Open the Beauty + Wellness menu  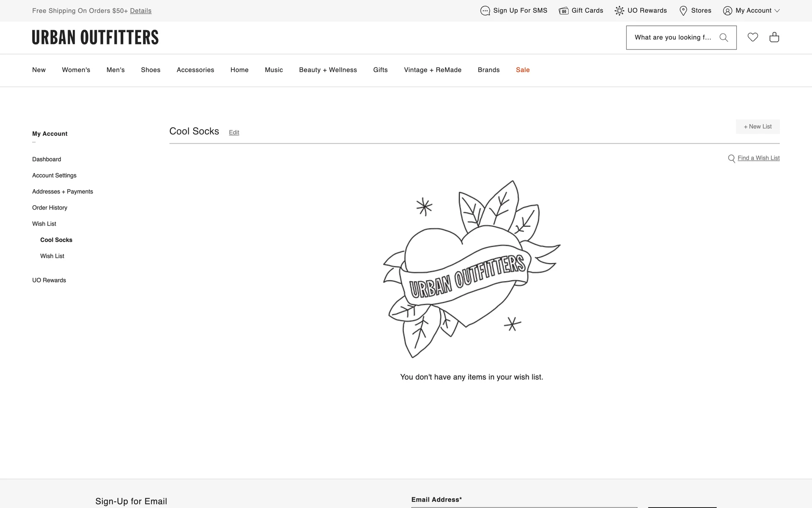click(x=328, y=70)
